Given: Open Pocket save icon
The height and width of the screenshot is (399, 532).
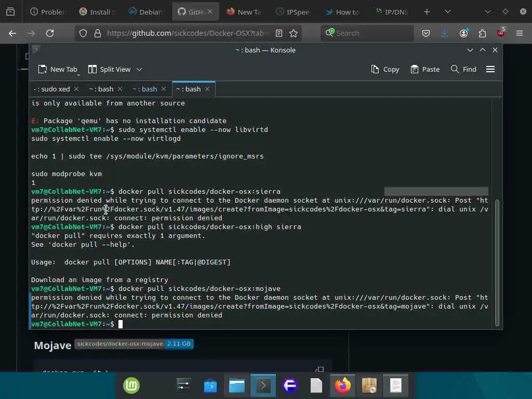Looking at the screenshot, I should click(426, 33).
